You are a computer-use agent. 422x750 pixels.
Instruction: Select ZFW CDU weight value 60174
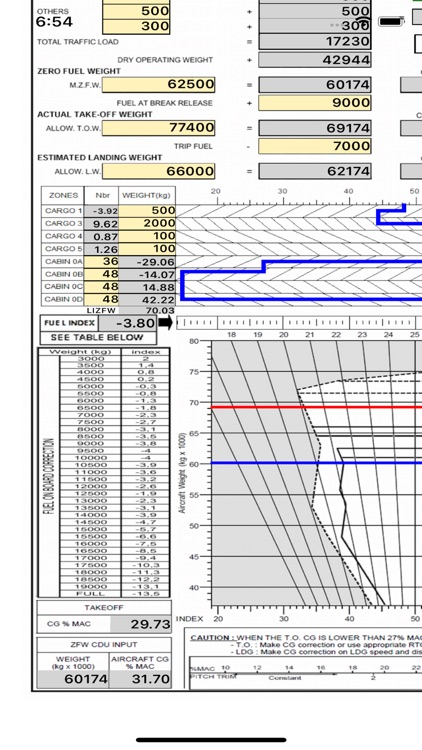73,679
